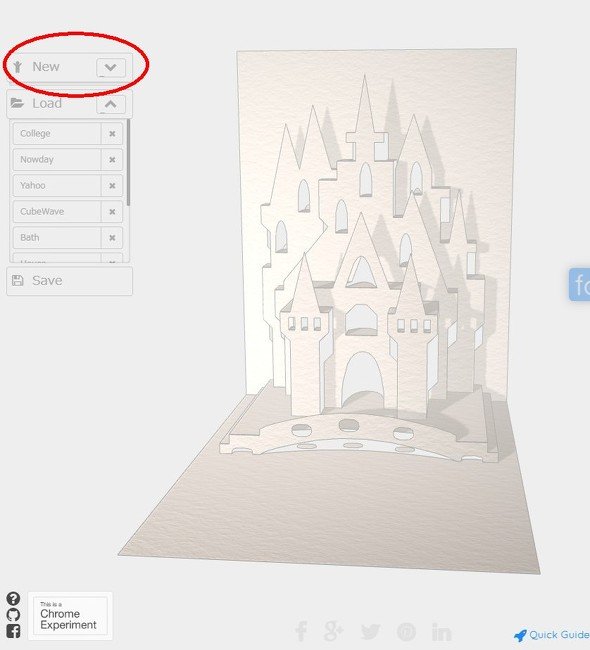Screen dimensions: 590x650
Task: Click the load list scrollbar
Action: pyautogui.click(x=129, y=162)
